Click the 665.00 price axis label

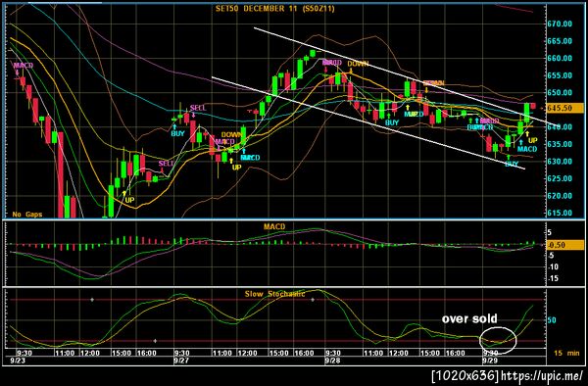(x=560, y=41)
